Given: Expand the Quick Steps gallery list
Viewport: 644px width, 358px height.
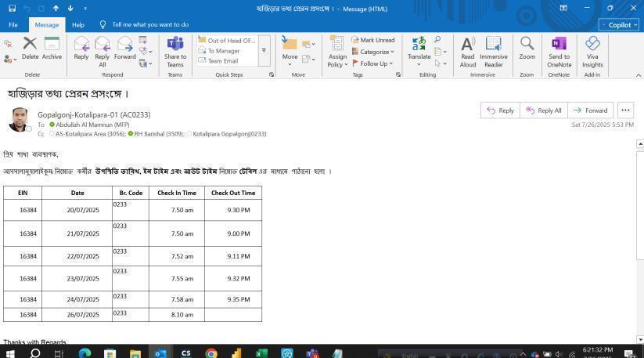Looking at the screenshot, I should click(x=264, y=50).
